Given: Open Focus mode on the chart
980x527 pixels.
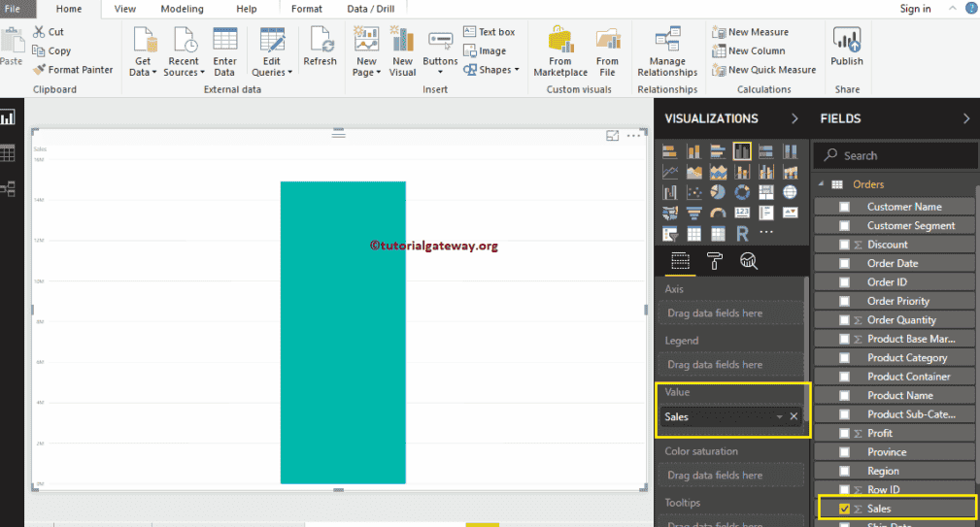Looking at the screenshot, I should pyautogui.click(x=613, y=136).
